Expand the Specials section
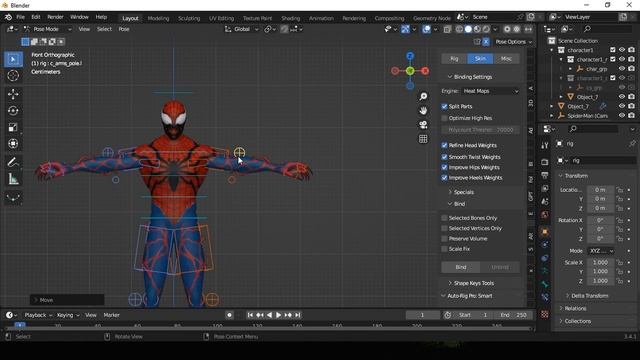 [x=461, y=192]
